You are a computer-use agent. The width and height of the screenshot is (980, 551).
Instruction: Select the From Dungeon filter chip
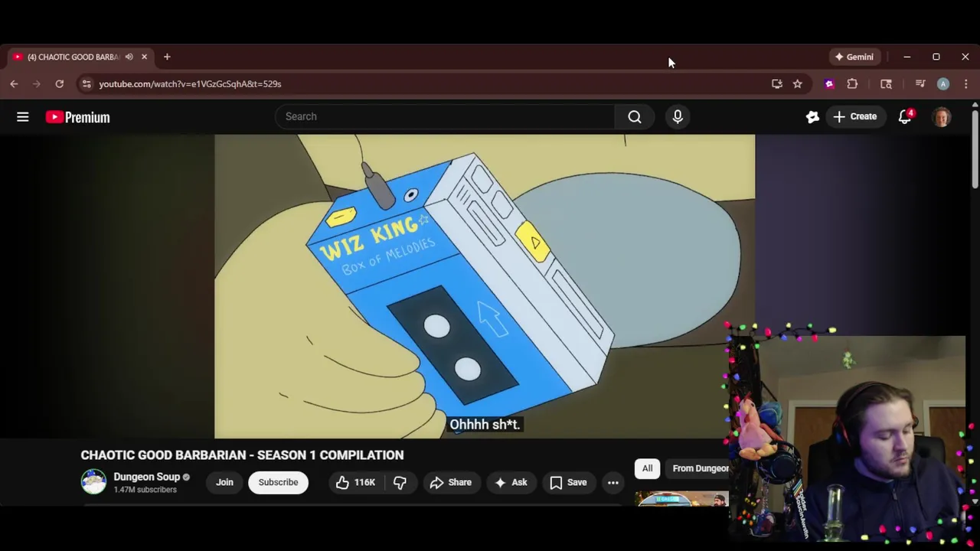pyautogui.click(x=697, y=468)
